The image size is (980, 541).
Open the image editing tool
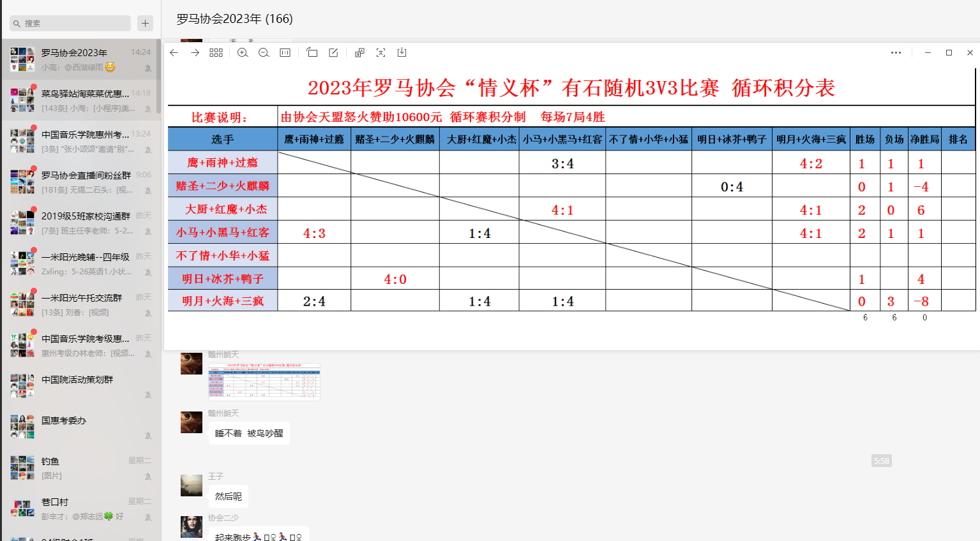333,52
